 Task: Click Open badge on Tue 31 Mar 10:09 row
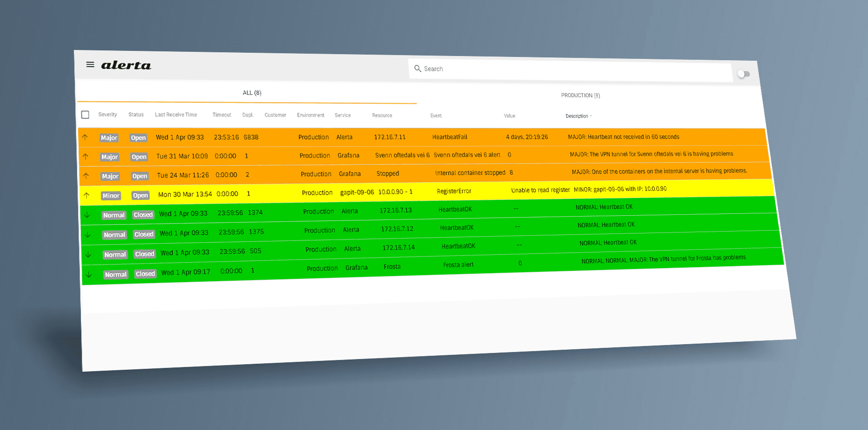(x=139, y=157)
